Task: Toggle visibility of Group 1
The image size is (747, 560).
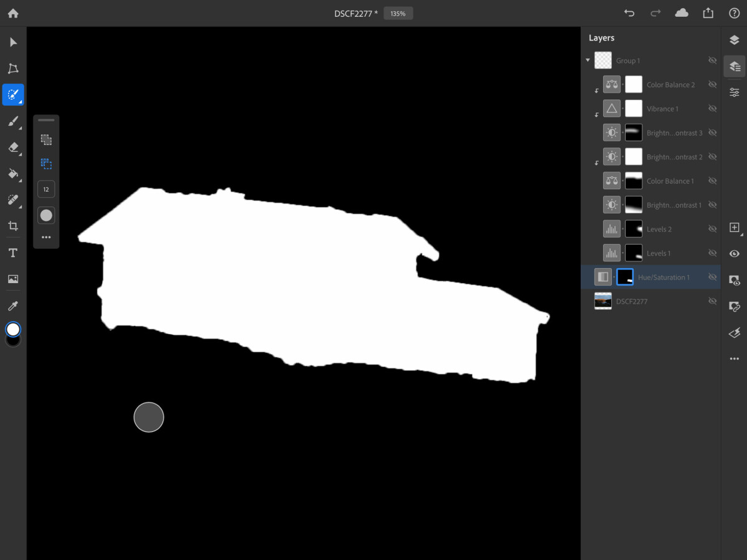Action: point(713,60)
